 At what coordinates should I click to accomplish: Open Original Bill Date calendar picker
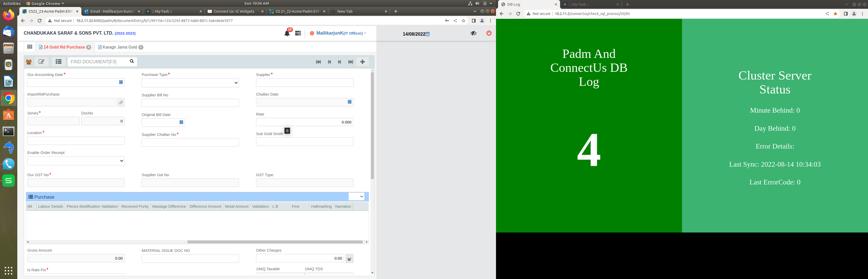pos(181,122)
